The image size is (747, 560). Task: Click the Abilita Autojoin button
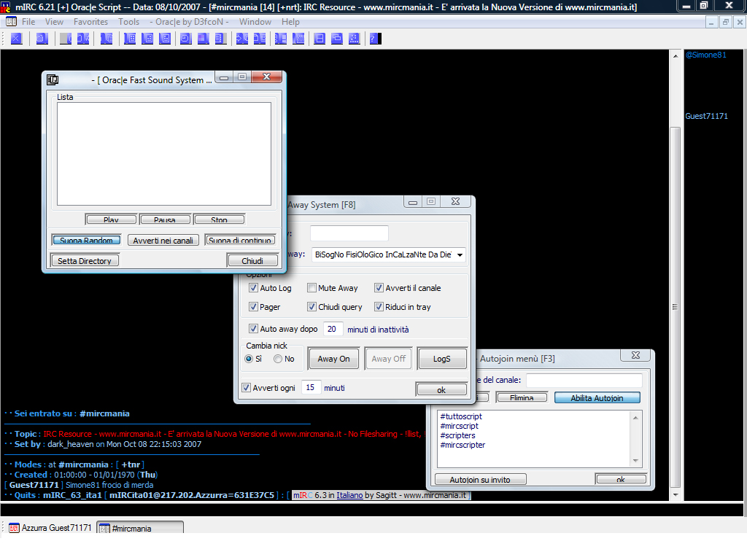coord(597,398)
